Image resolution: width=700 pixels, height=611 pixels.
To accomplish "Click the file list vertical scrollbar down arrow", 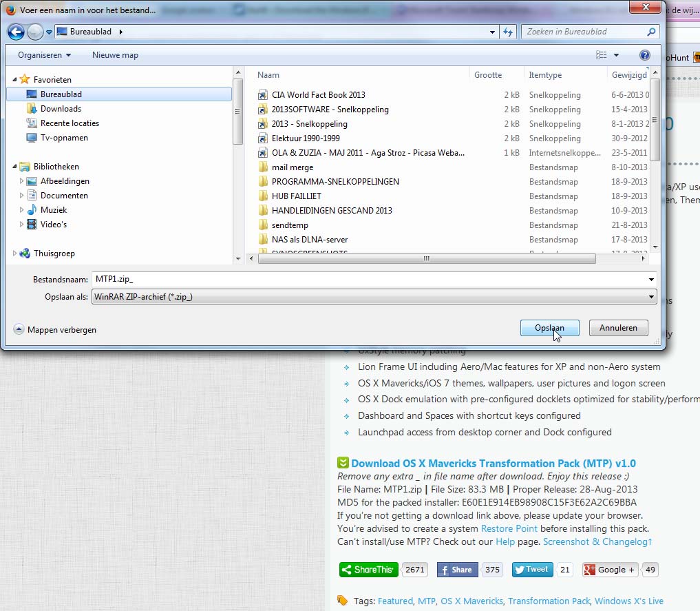I will pyautogui.click(x=655, y=247).
